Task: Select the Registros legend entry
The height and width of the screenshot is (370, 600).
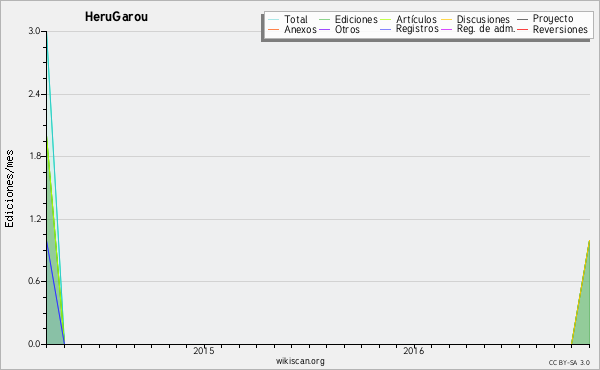Action: click(x=417, y=29)
